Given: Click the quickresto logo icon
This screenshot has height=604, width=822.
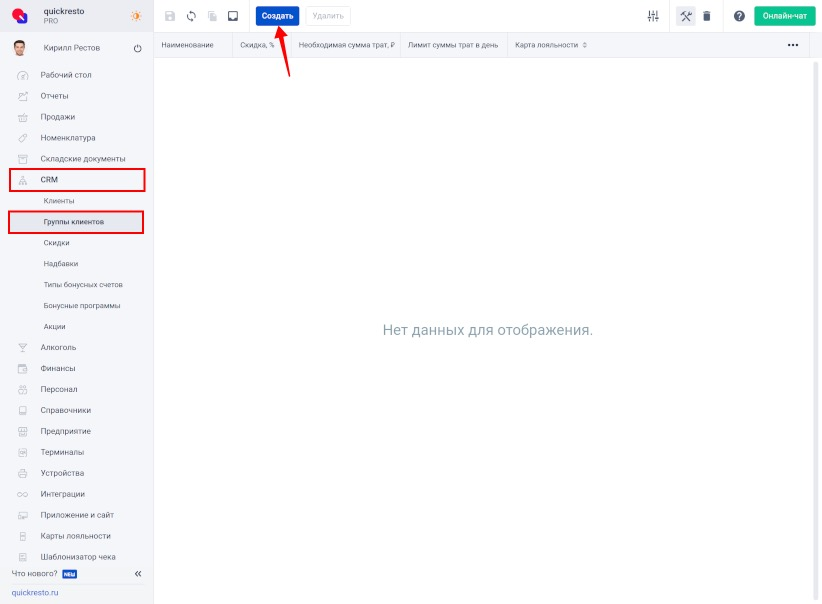Looking at the screenshot, I should tap(20, 16).
